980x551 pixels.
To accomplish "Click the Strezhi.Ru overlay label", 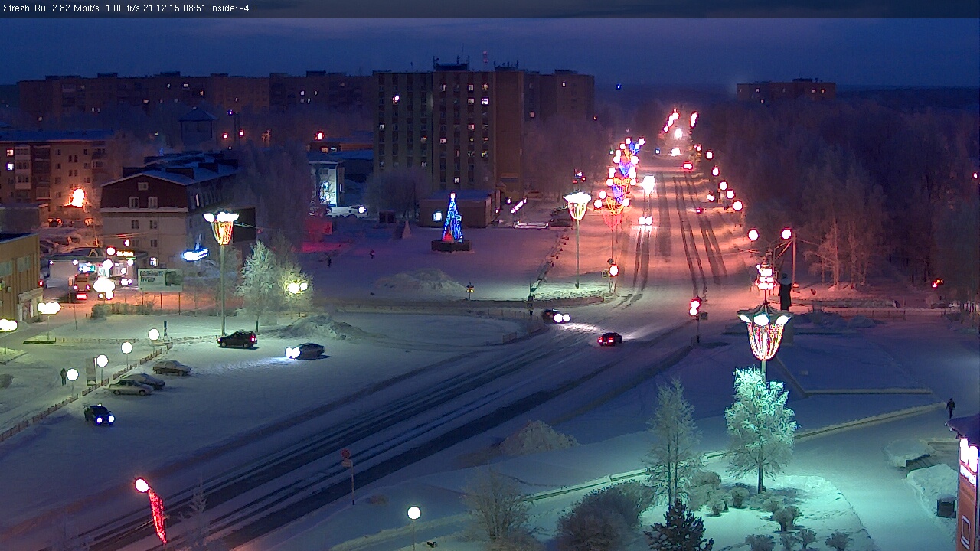I will click(x=24, y=8).
